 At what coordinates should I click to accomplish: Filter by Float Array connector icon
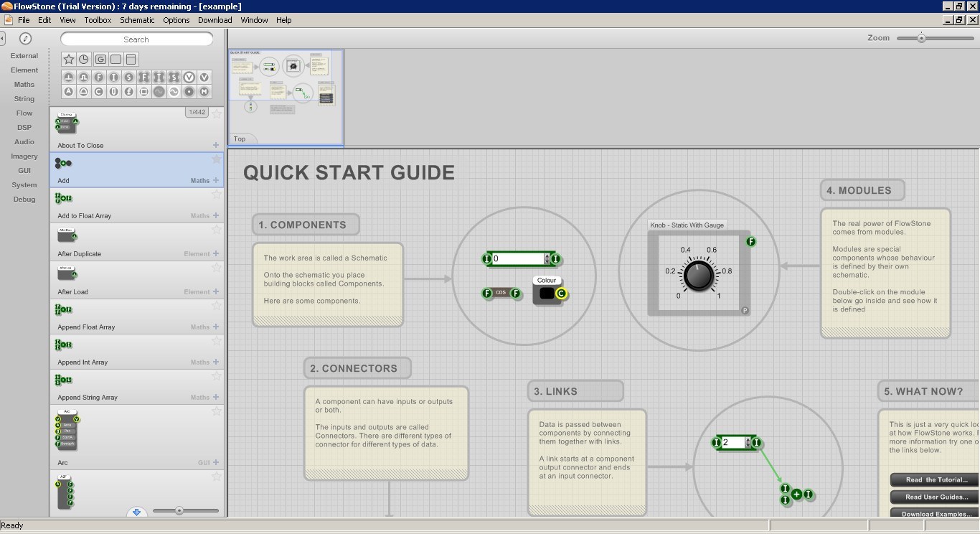click(144, 77)
